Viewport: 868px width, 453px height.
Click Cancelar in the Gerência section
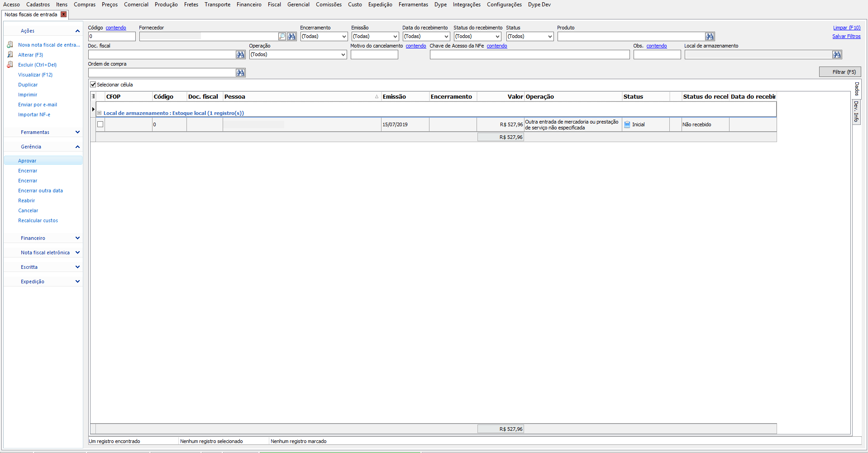[28, 210]
